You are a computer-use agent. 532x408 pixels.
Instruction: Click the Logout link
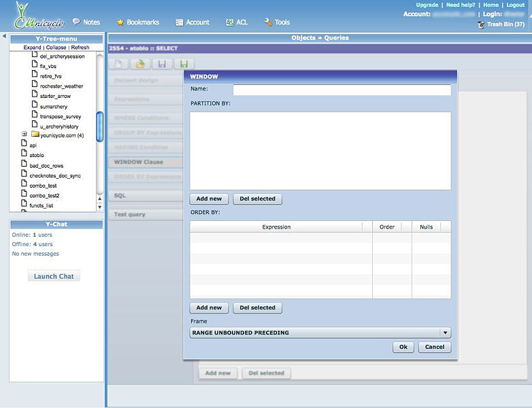[515, 5]
